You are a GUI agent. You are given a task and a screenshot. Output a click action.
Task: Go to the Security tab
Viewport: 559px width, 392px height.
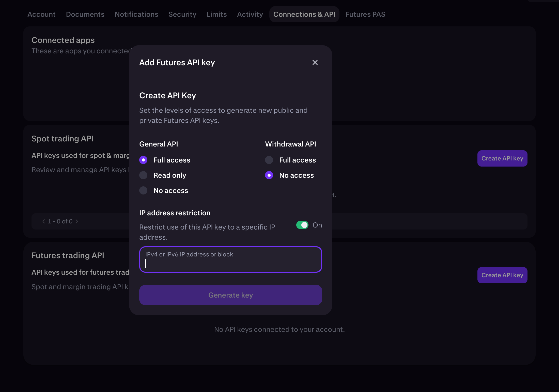(182, 14)
